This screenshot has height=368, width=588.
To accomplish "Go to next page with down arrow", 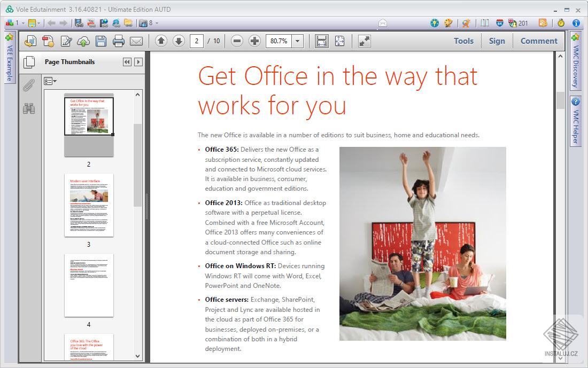I will (179, 41).
